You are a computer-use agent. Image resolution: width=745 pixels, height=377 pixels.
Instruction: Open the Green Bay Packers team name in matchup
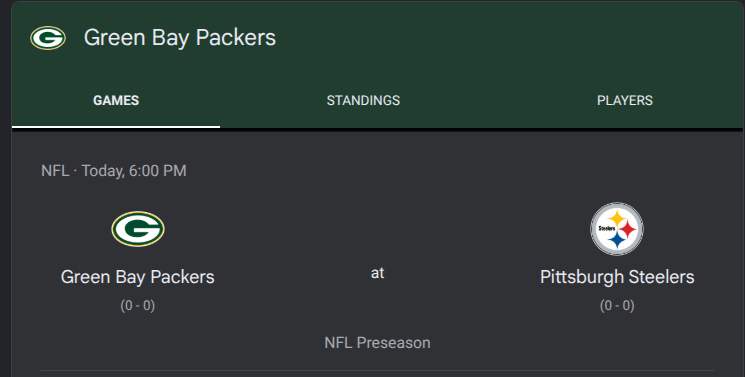[x=137, y=277]
